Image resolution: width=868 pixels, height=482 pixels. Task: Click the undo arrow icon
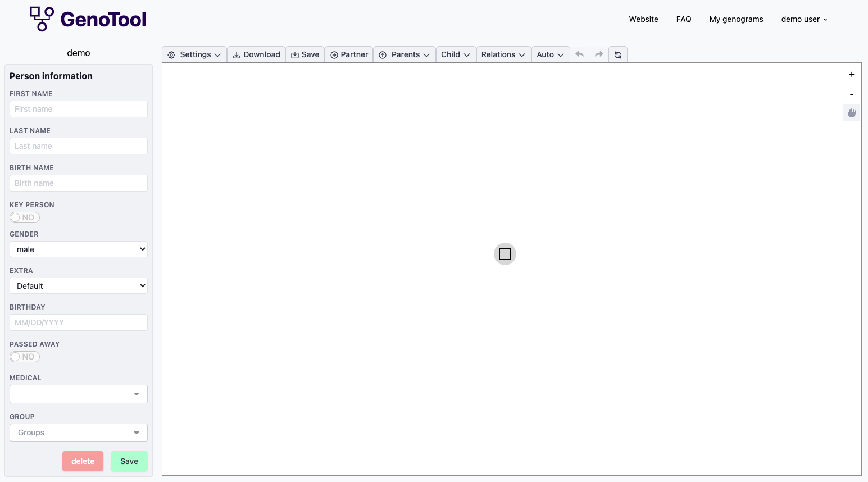[579, 54]
